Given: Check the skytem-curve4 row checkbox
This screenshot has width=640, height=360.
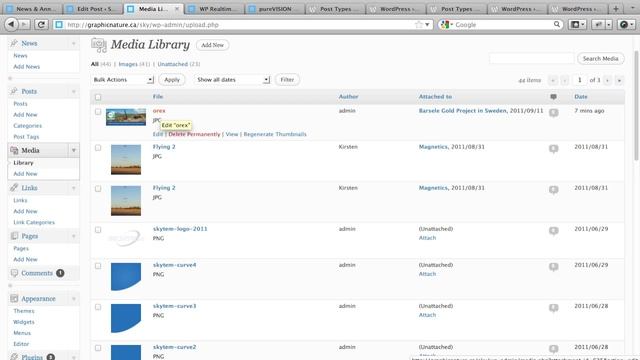Looking at the screenshot, I should tap(98, 266).
